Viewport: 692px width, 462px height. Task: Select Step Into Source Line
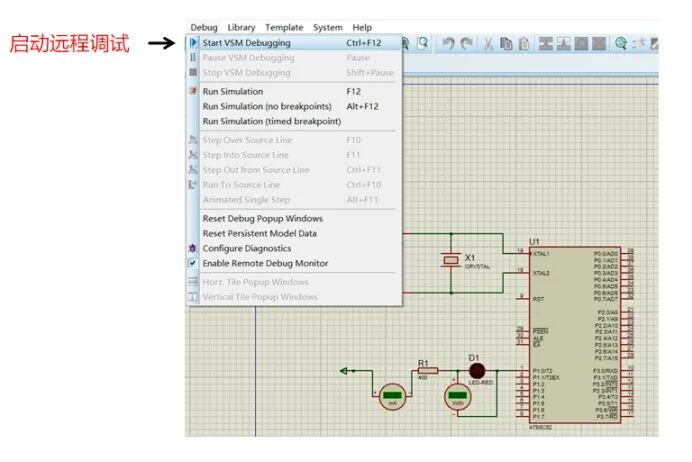[294, 155]
